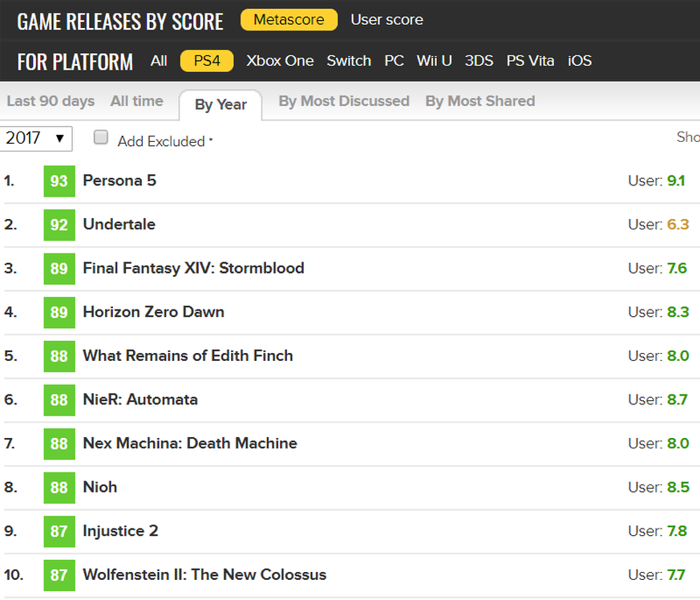The image size is (700, 600).
Task: Filter by Switch platform
Action: [349, 61]
